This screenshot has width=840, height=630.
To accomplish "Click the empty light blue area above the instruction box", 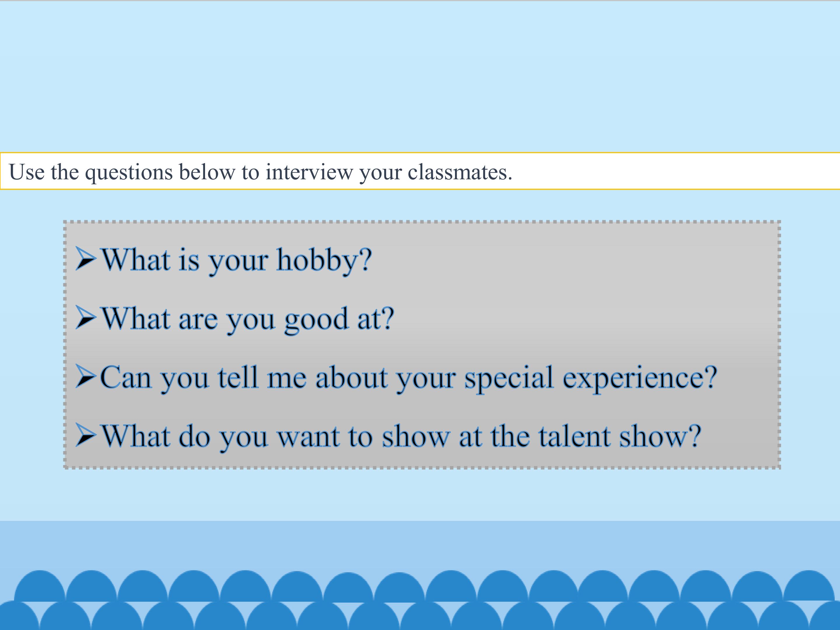I will pyautogui.click(x=418, y=76).
